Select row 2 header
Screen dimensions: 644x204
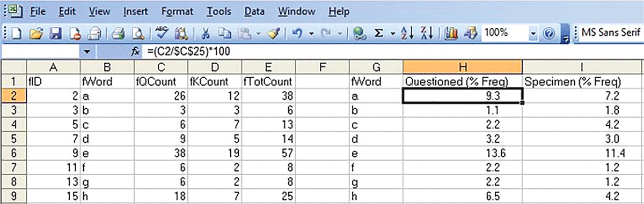(13, 96)
